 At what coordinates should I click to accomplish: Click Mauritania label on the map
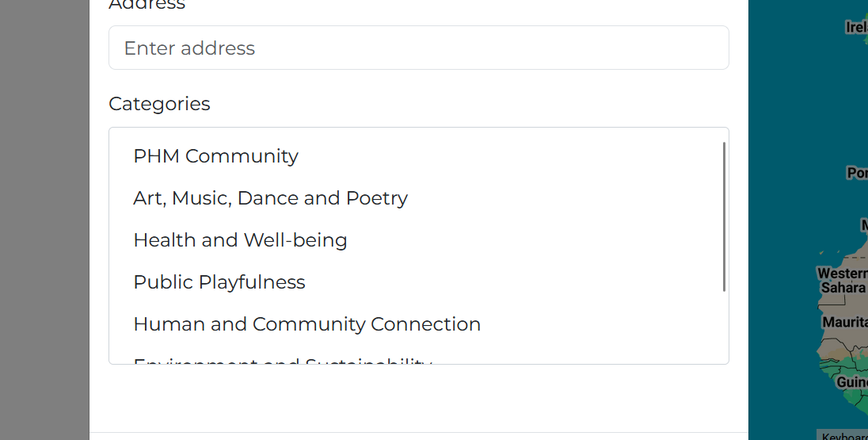(845, 322)
